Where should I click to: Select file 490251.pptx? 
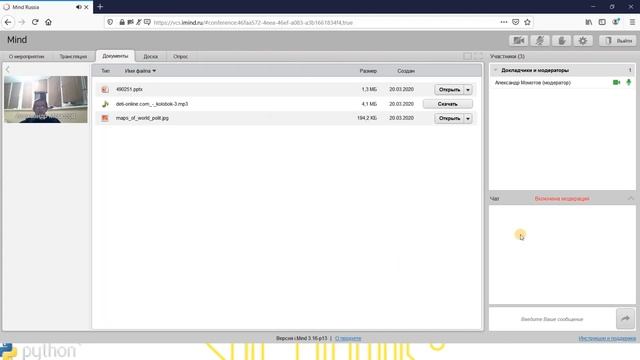click(x=129, y=89)
